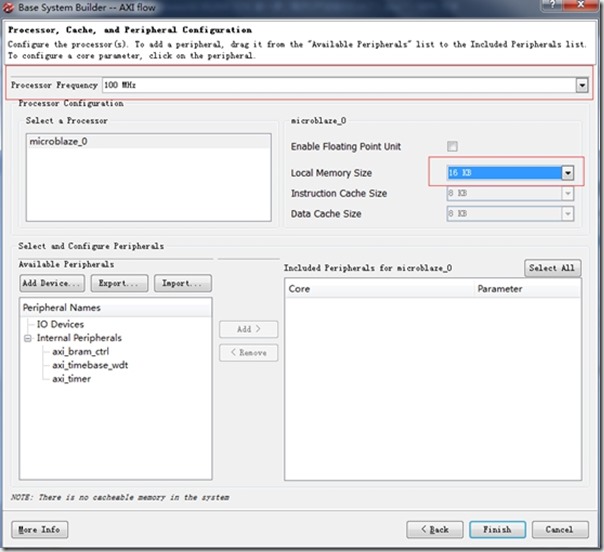
Task: Click the Cancel button
Action: [560, 530]
